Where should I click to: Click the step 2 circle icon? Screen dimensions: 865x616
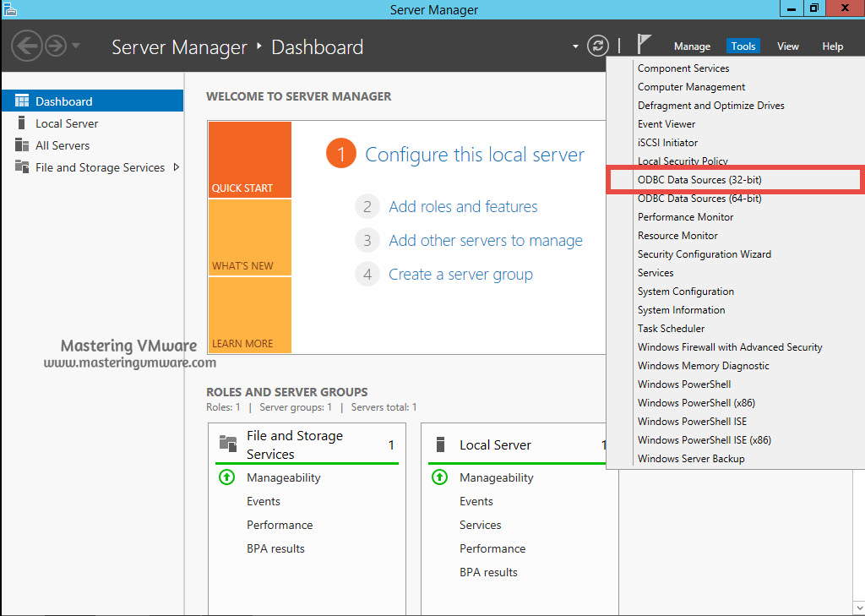[x=367, y=207]
